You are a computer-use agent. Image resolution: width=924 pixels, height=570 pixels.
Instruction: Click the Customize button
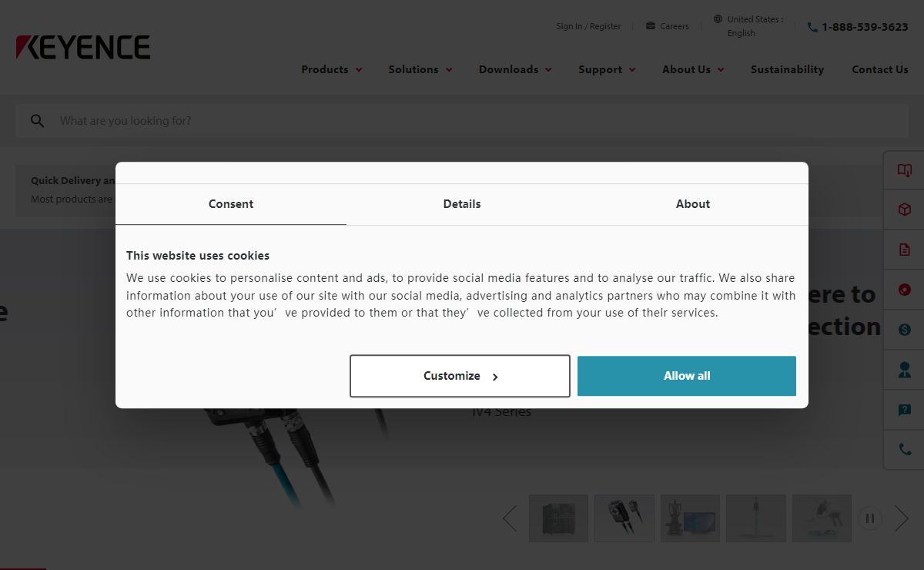(x=460, y=376)
